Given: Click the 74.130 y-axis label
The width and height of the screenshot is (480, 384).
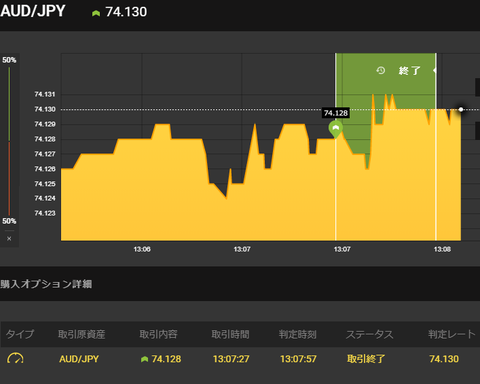Looking at the screenshot, I should pyautogui.click(x=45, y=109).
